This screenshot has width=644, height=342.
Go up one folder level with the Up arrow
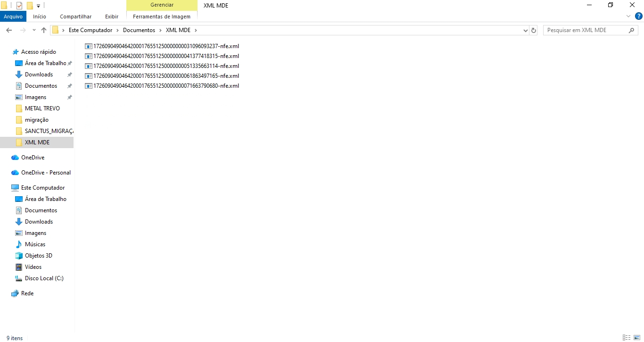point(44,30)
